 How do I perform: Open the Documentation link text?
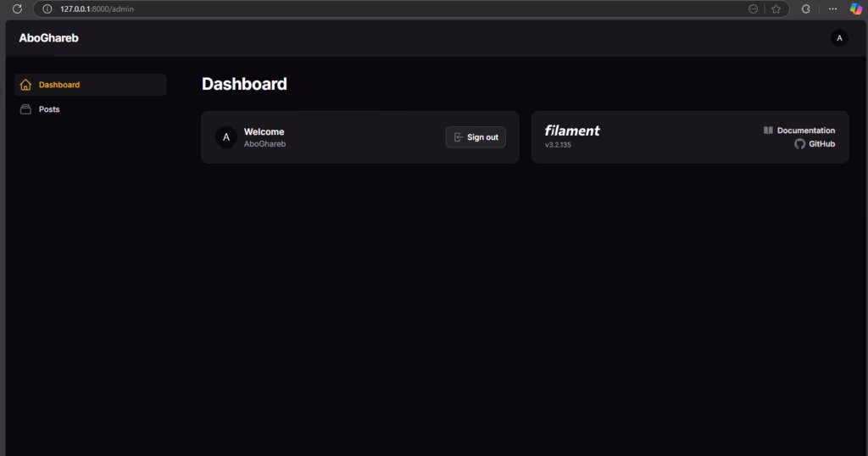click(805, 131)
